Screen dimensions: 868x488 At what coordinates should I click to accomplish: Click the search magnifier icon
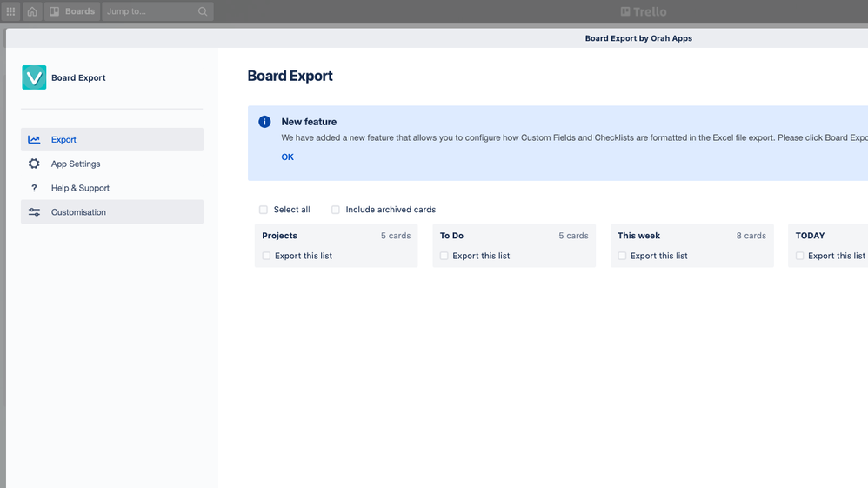tap(203, 11)
